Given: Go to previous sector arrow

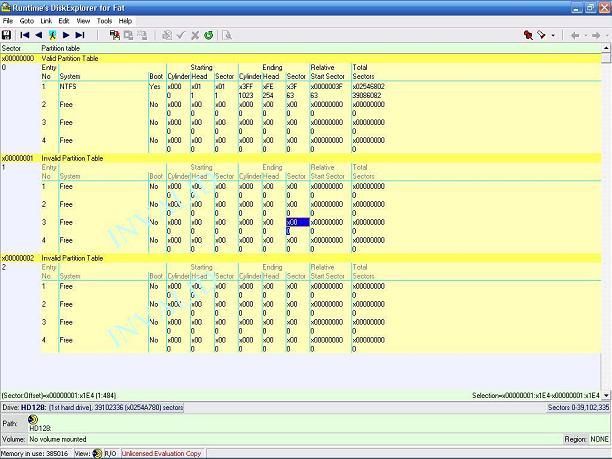Looking at the screenshot, I should pyautogui.click(x=39, y=35).
